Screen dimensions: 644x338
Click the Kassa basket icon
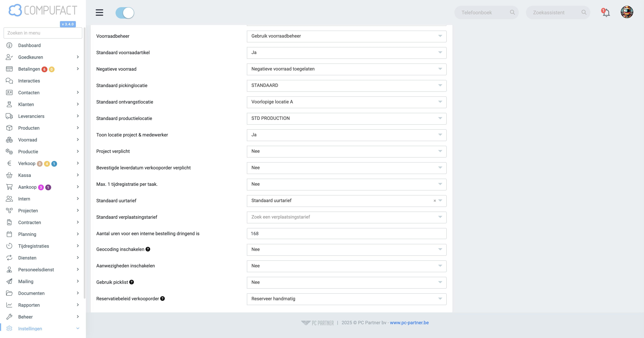point(9,175)
